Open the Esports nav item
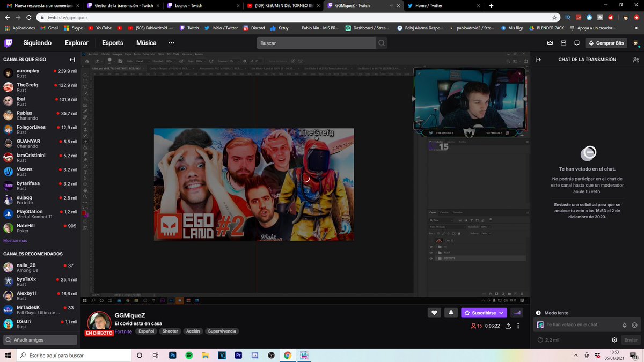Viewport: 644px width, 362px height. (113, 43)
